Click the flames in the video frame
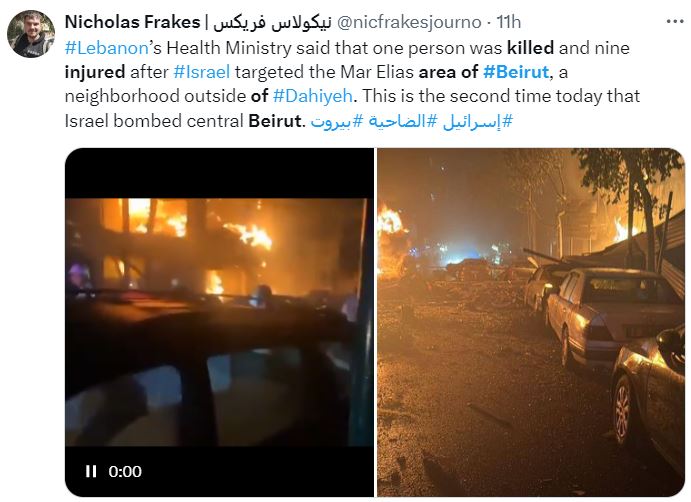 coord(249,235)
